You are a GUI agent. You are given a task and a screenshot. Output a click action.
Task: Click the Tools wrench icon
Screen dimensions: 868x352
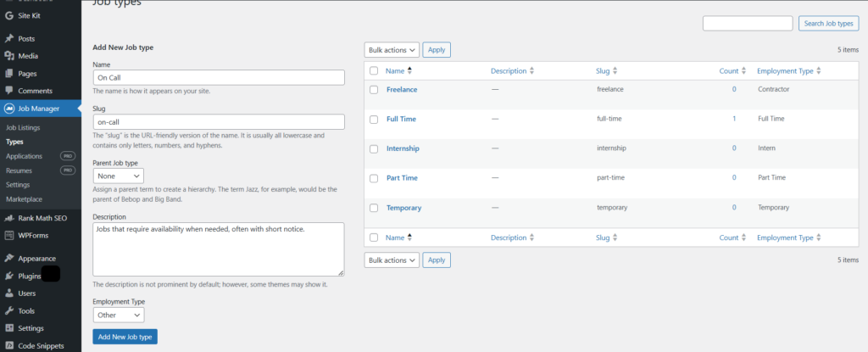pos(8,311)
